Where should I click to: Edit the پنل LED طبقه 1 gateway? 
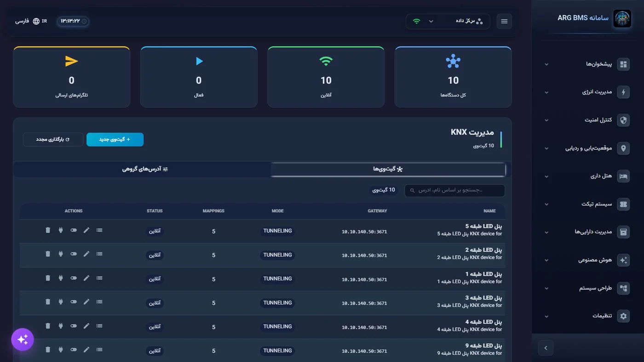click(86, 278)
